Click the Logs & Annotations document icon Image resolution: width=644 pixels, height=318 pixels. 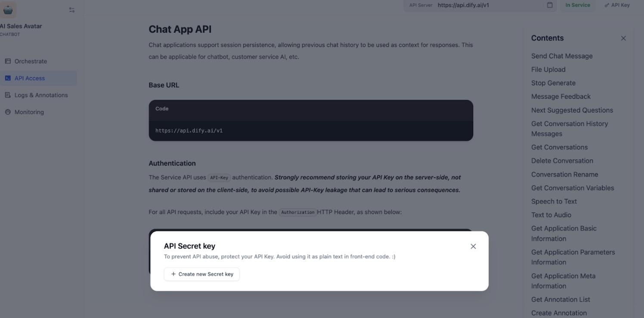(x=8, y=95)
